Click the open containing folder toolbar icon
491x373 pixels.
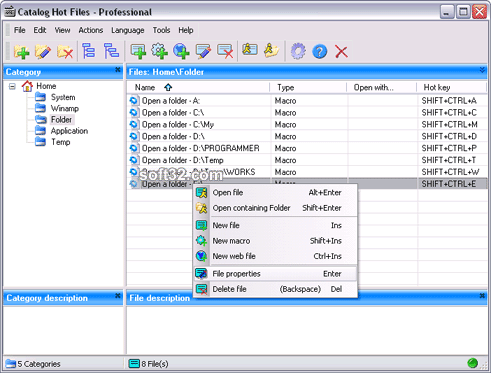pyautogui.click(x=272, y=51)
